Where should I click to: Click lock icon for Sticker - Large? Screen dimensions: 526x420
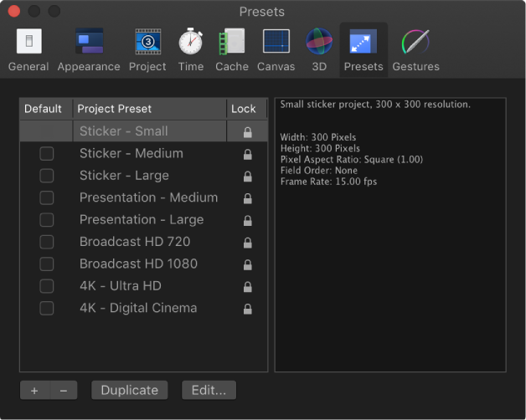coord(248,177)
